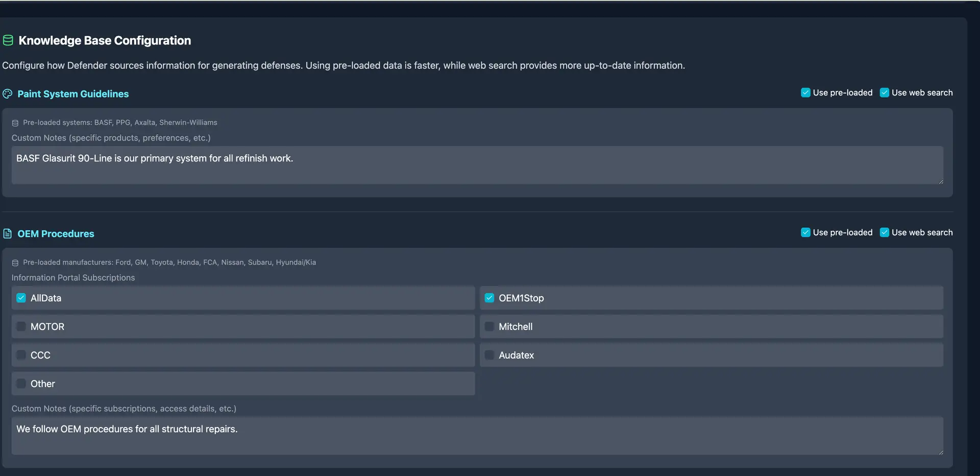Disable Use web search for OEM Procedures
This screenshot has width=980, height=476.
[885, 232]
